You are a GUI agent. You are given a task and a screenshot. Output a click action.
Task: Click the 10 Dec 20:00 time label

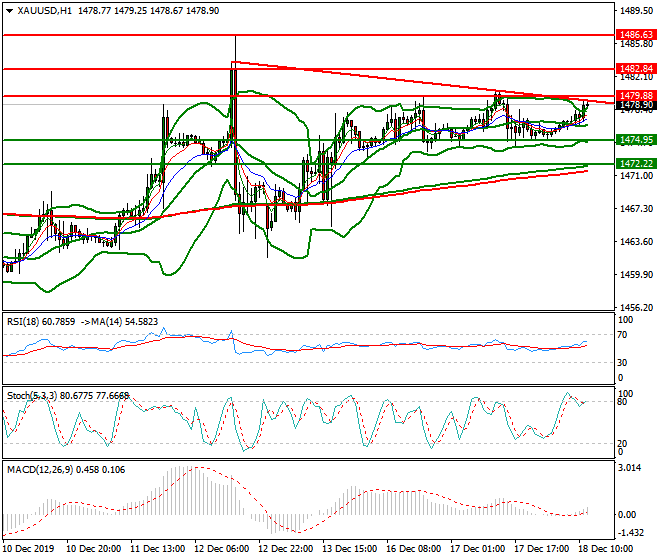(x=93, y=549)
